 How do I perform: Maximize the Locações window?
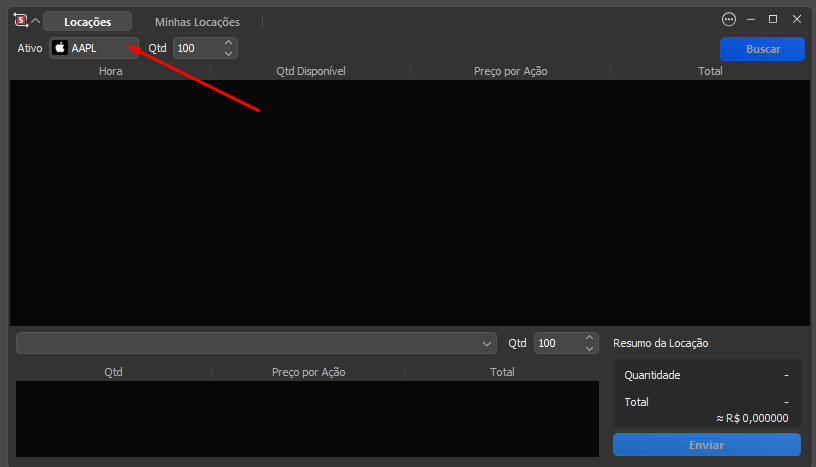tap(773, 19)
